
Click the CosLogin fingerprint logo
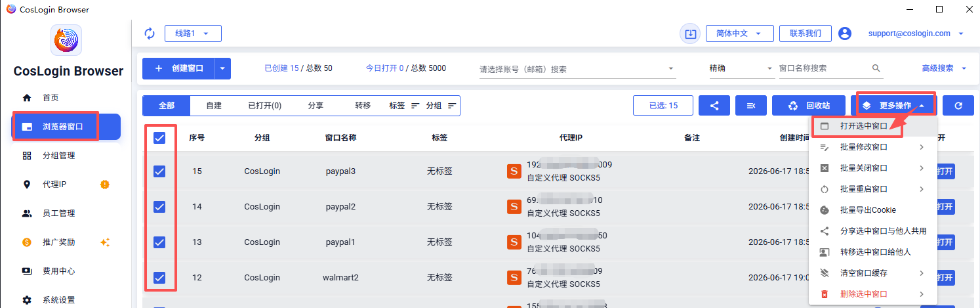tap(66, 41)
